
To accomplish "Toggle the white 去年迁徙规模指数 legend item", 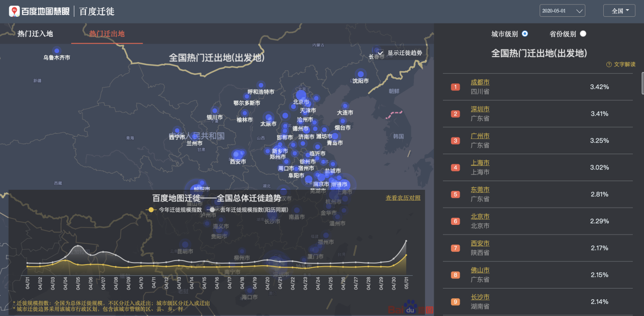I will tap(248, 210).
